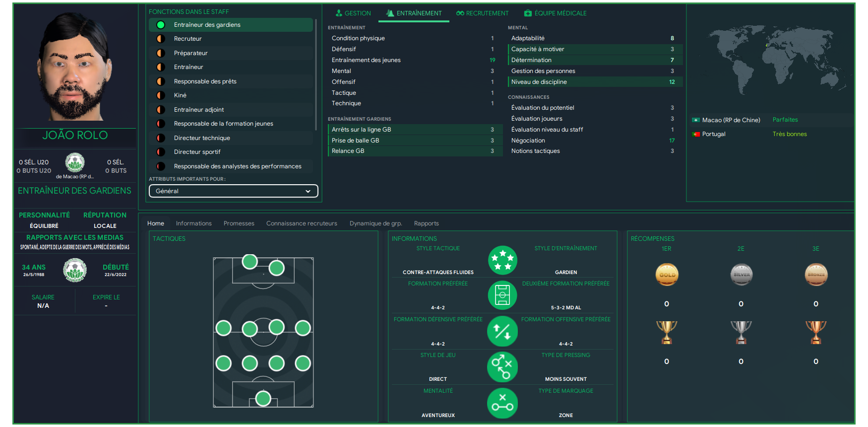Click the Prise de balle GB attribute
This screenshot has height=427, width=868.
coord(415,141)
